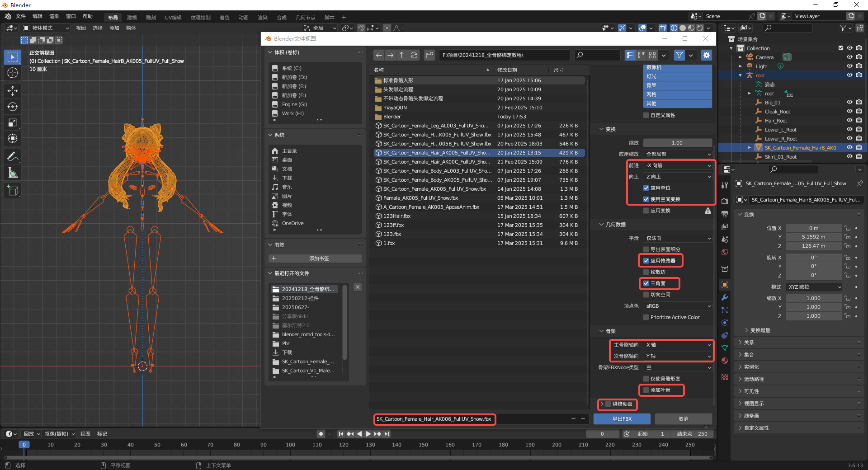Select the Rotate tool in the left toolbar
This screenshot has width=868, height=470.
click(x=13, y=107)
